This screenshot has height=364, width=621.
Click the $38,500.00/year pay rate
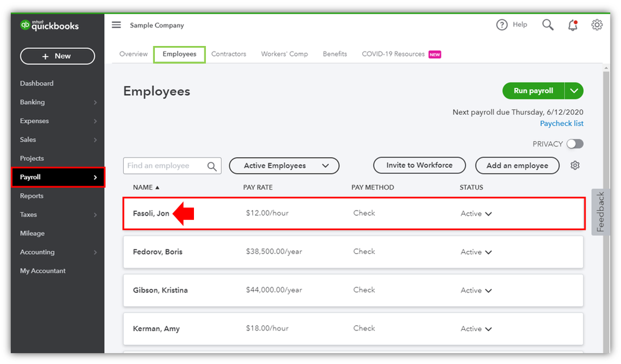pos(274,252)
